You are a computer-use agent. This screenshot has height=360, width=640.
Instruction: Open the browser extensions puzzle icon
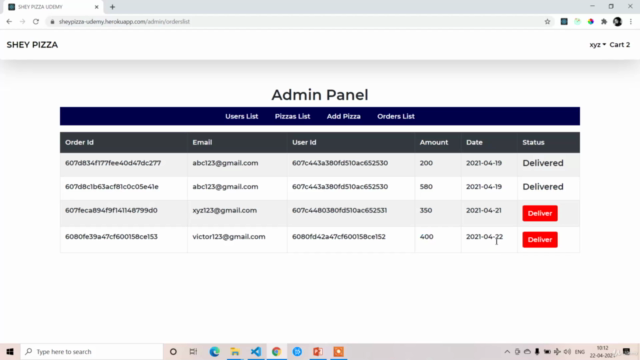(604, 22)
